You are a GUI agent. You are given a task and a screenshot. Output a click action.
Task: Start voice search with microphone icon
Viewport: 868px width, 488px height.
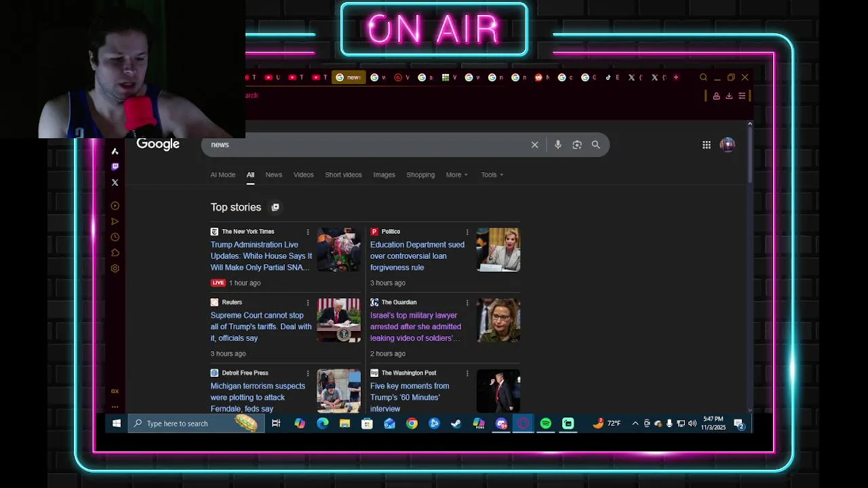click(x=557, y=144)
